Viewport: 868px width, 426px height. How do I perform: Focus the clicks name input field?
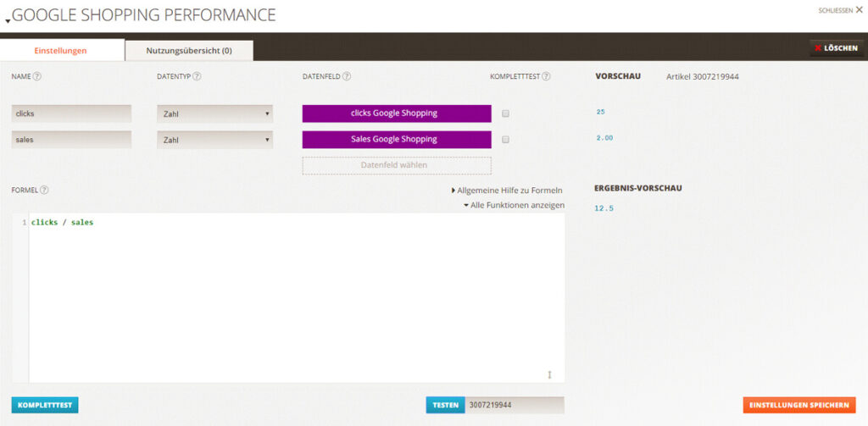point(71,114)
